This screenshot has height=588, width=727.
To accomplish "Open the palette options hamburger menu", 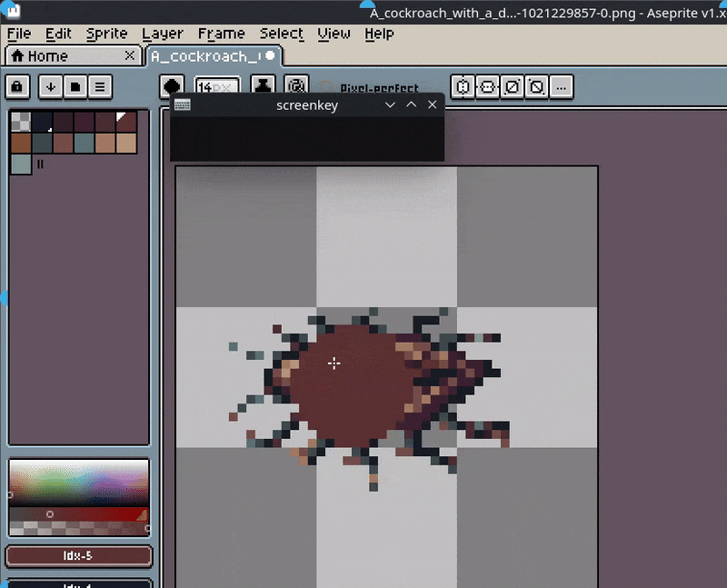I will click(x=99, y=87).
